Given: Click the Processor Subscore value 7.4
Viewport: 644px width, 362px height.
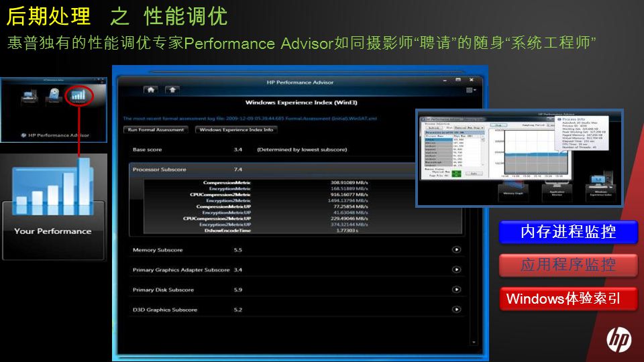Looking at the screenshot, I should pyautogui.click(x=237, y=170).
